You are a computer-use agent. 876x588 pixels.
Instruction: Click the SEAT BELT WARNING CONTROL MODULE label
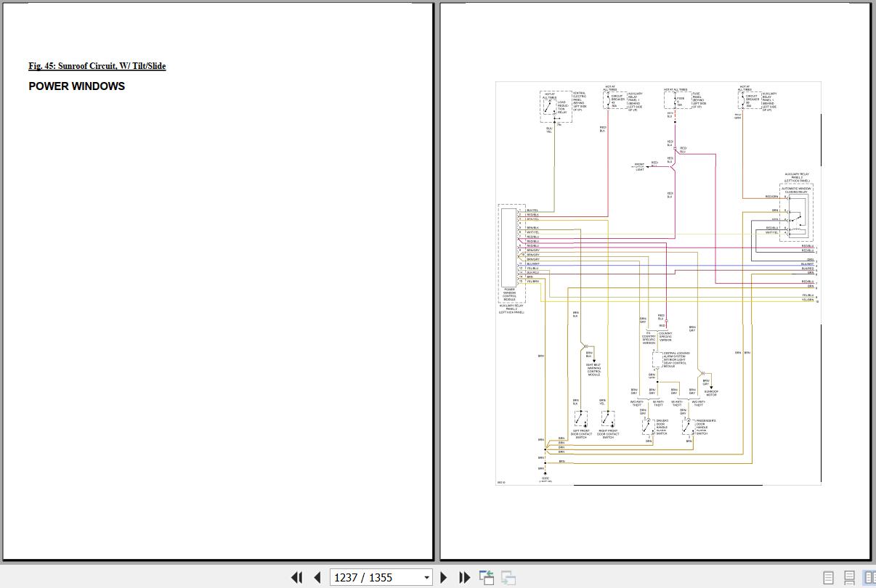593,369
